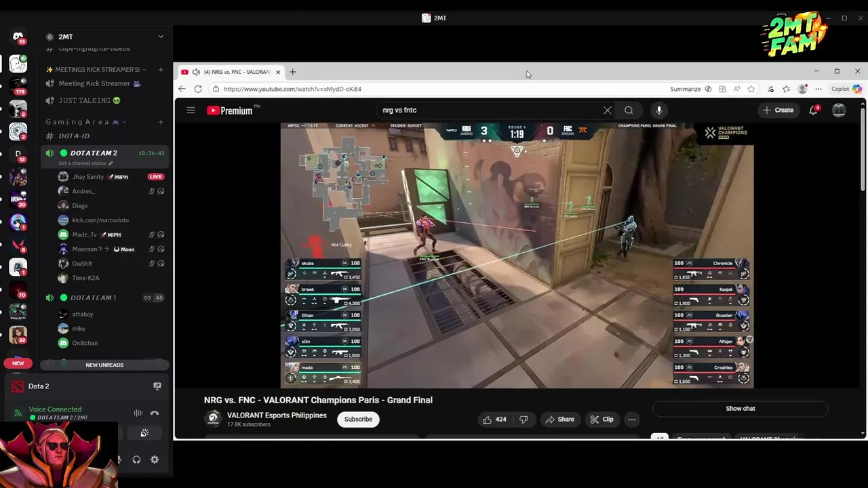
Task: Dislike the YouTube video
Action: coord(524,420)
